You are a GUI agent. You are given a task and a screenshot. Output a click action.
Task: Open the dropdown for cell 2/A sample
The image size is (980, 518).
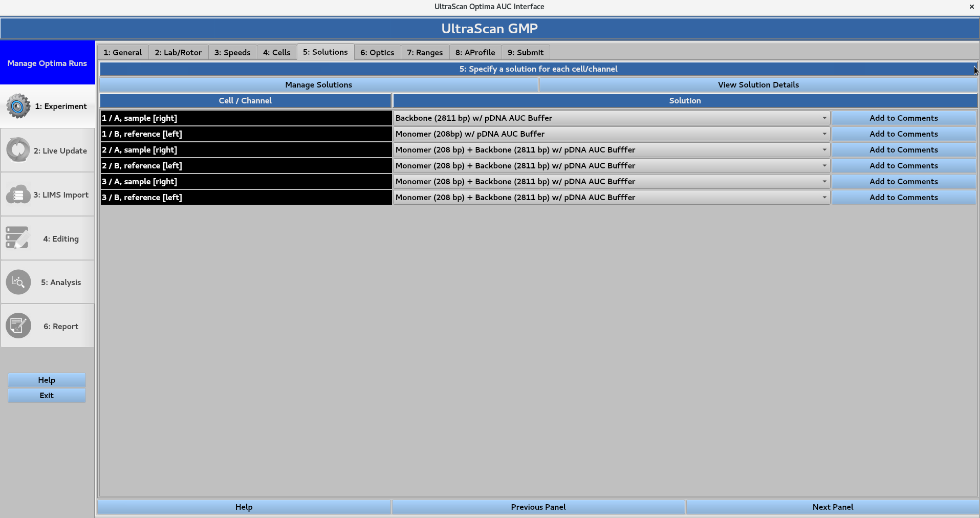823,149
